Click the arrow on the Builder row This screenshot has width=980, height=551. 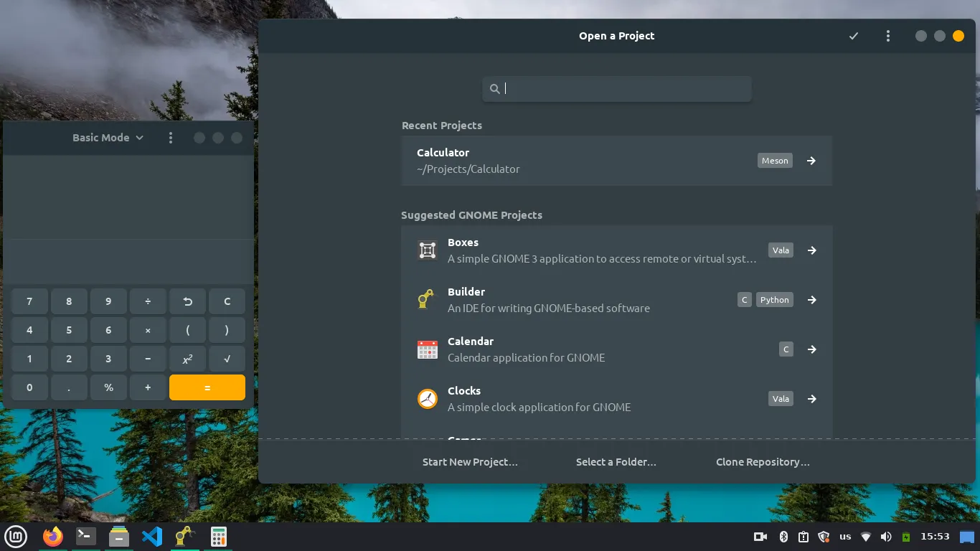coord(812,300)
